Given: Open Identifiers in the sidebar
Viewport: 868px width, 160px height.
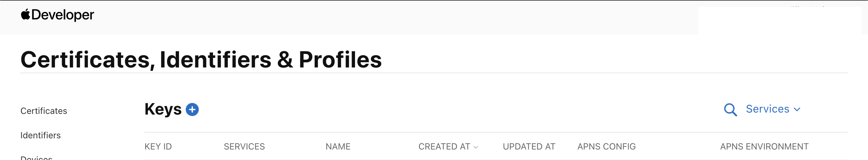Looking at the screenshot, I should tap(40, 135).
